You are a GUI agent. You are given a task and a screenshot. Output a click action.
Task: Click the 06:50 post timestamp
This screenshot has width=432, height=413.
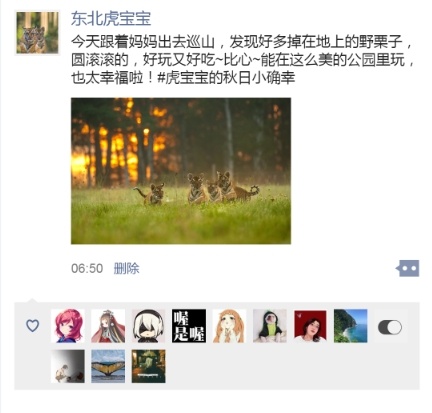pos(87,268)
